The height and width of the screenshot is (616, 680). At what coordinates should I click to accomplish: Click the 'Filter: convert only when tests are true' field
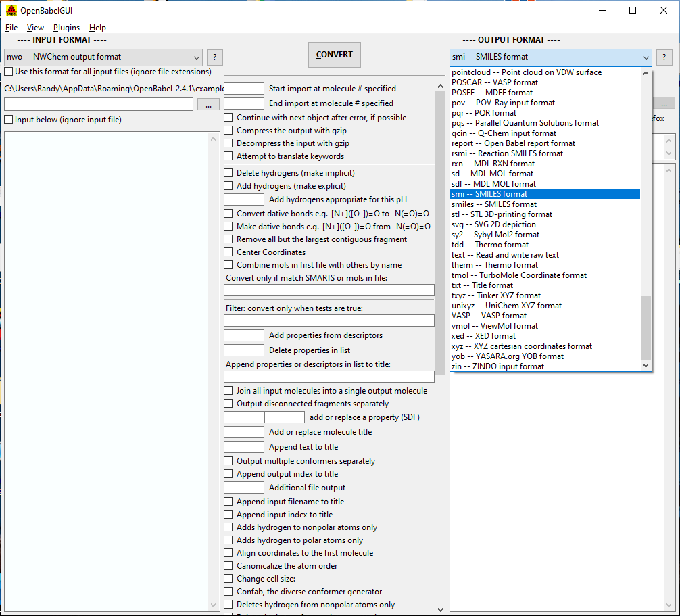[x=329, y=321]
